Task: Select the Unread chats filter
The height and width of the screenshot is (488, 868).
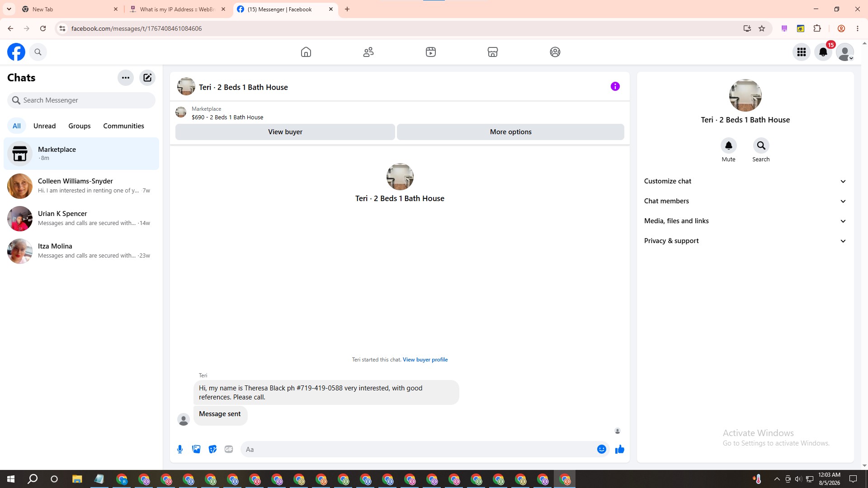Action: coord(44,126)
